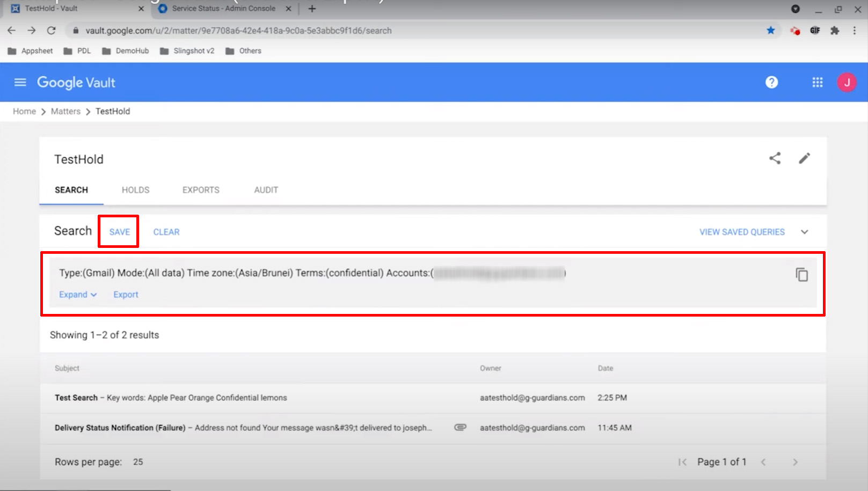Click the attachment icon on Delivery Status row
This screenshot has width=868, height=491.
(x=460, y=428)
